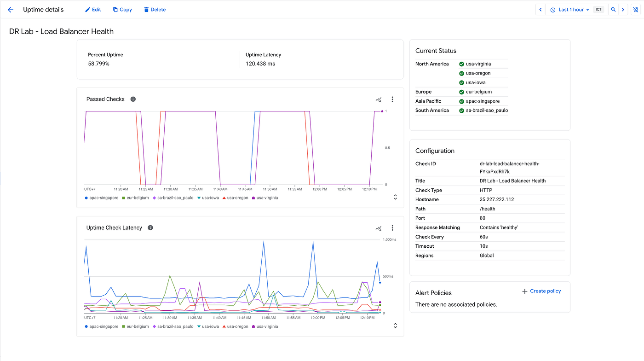Select the Timeout value 10s
Viewport: 644px width, 361px height.
click(x=483, y=246)
